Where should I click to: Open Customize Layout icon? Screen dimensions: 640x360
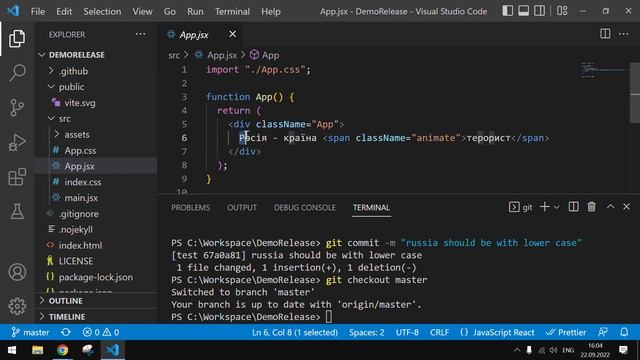(562, 11)
